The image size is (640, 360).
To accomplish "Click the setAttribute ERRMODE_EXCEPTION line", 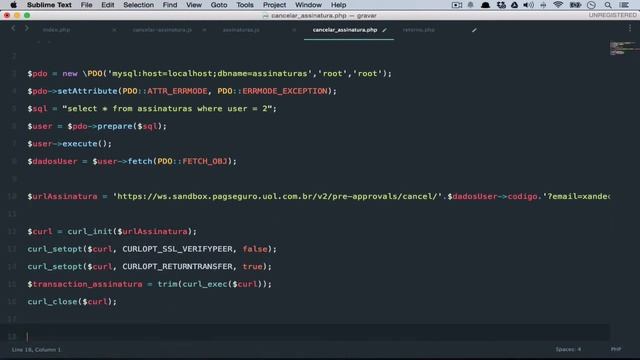I will coord(182,91).
